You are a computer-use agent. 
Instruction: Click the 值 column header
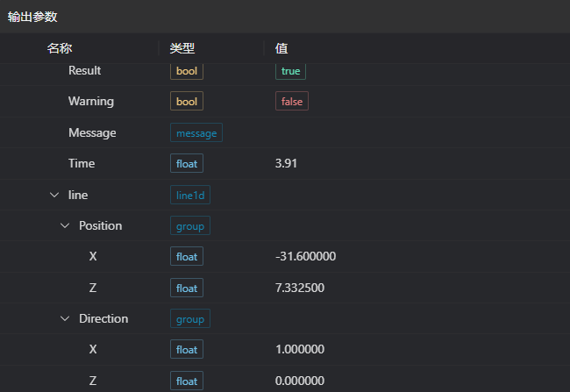281,48
